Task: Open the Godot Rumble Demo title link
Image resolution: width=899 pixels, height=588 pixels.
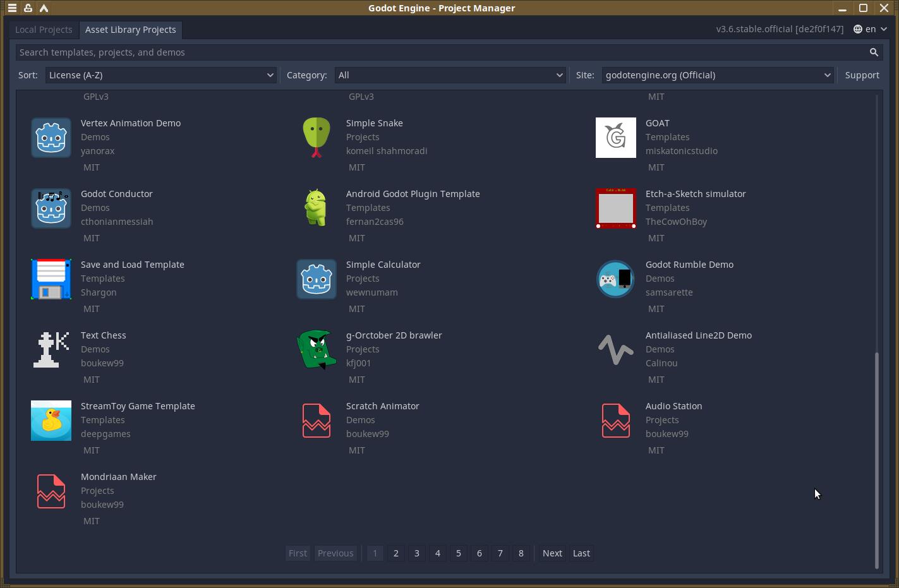Action: coord(689,265)
